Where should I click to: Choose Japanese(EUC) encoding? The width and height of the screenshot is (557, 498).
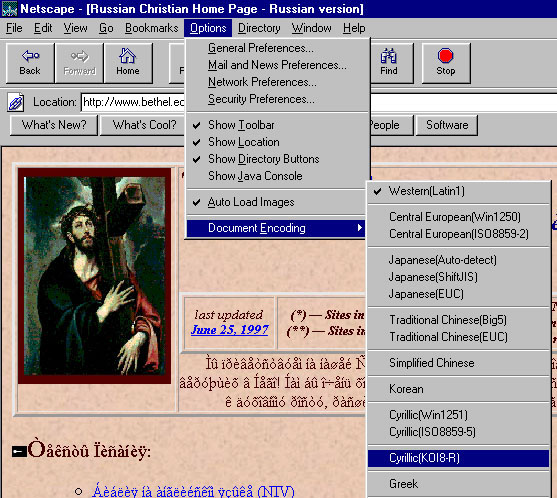point(459,294)
